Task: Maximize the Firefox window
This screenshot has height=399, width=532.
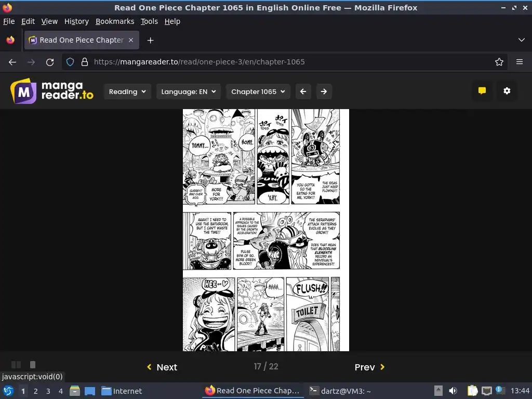Action: 514,7
